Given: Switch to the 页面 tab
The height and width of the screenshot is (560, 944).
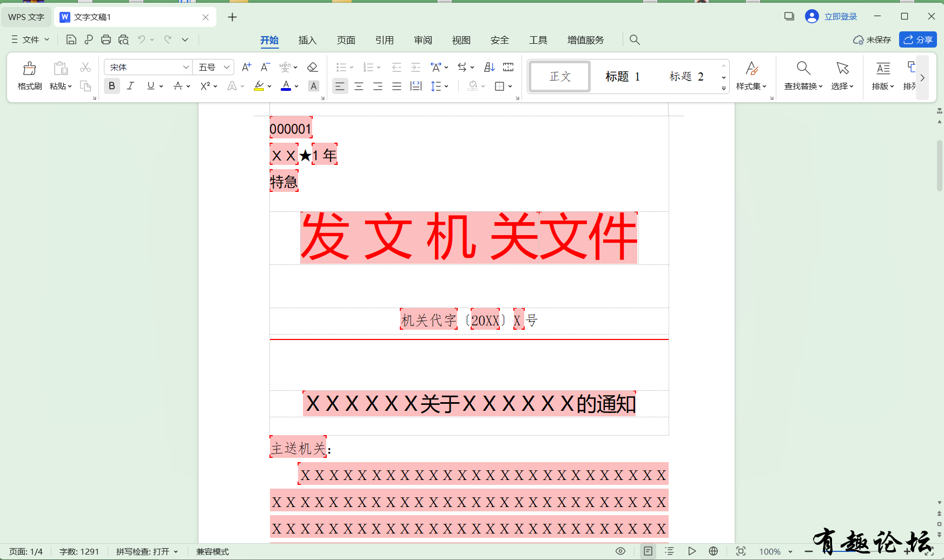Looking at the screenshot, I should click(346, 40).
